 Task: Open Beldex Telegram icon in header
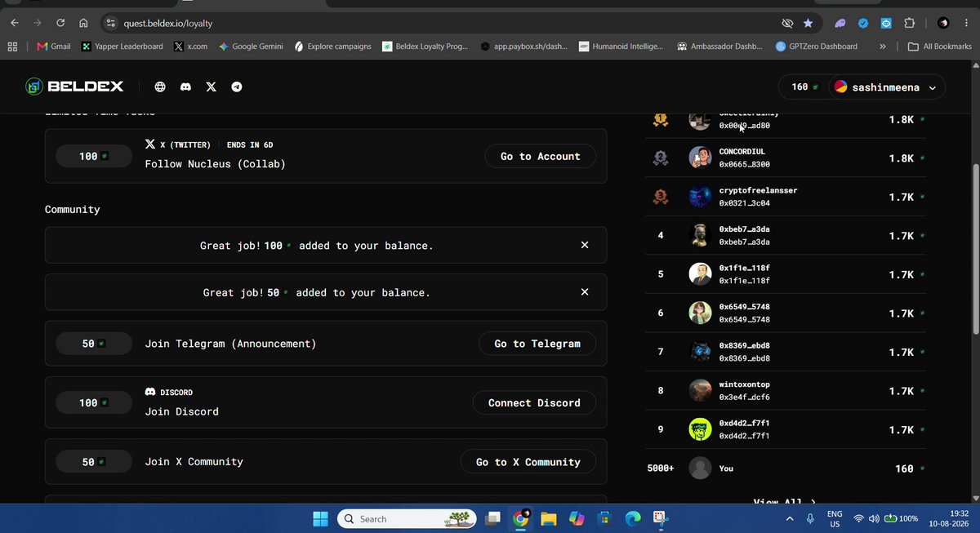tap(237, 87)
